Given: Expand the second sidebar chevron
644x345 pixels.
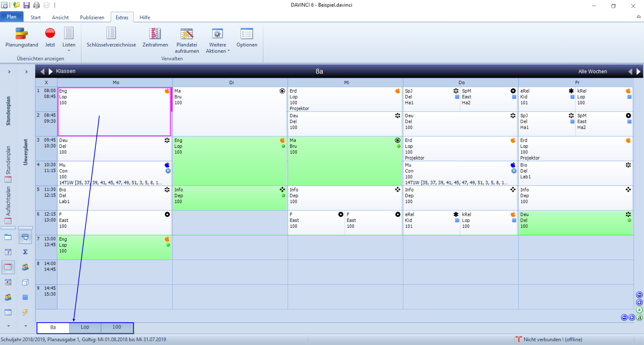Looking at the screenshot, I should point(26,72).
